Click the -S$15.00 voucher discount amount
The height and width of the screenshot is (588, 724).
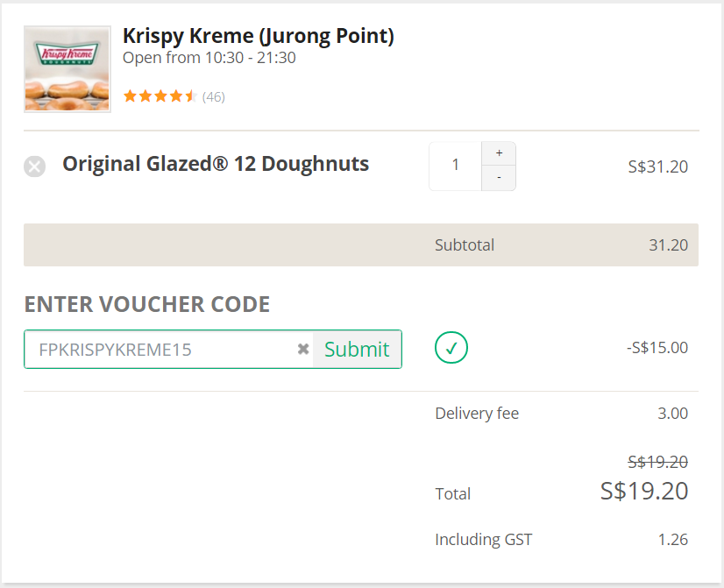coord(657,348)
